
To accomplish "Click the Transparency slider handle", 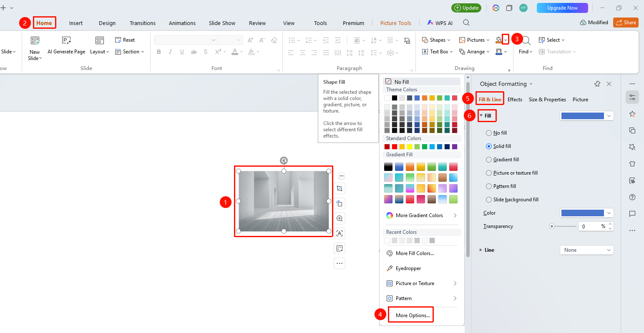I will (552, 226).
